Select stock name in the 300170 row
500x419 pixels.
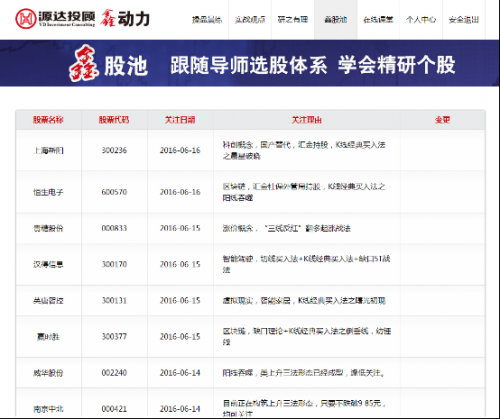[48, 264]
